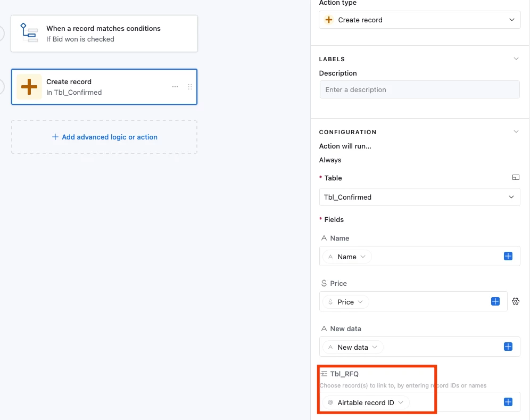The image size is (530, 420).
Task: Open the gear settings next to Price
Action: [515, 301]
